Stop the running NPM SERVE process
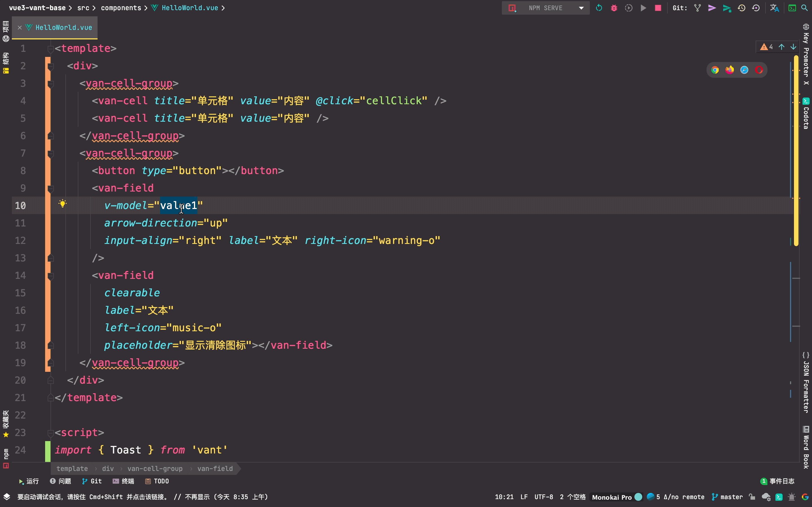 pyautogui.click(x=658, y=8)
